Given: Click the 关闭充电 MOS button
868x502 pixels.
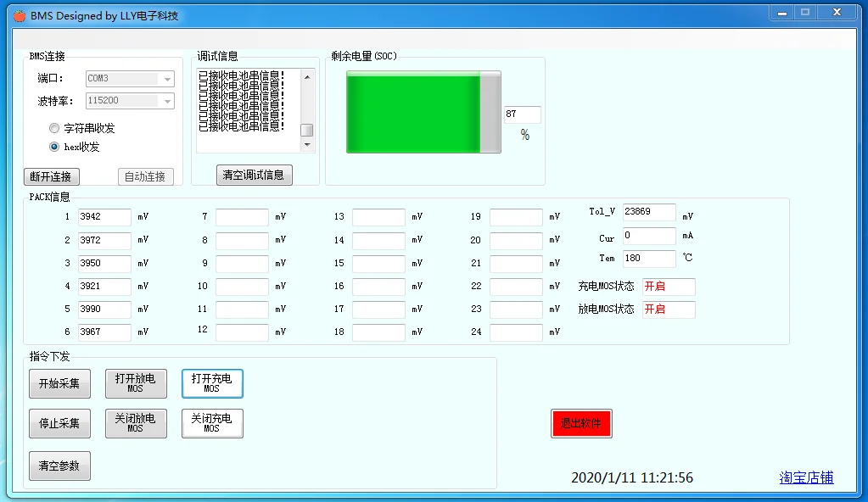Looking at the screenshot, I should [213, 423].
